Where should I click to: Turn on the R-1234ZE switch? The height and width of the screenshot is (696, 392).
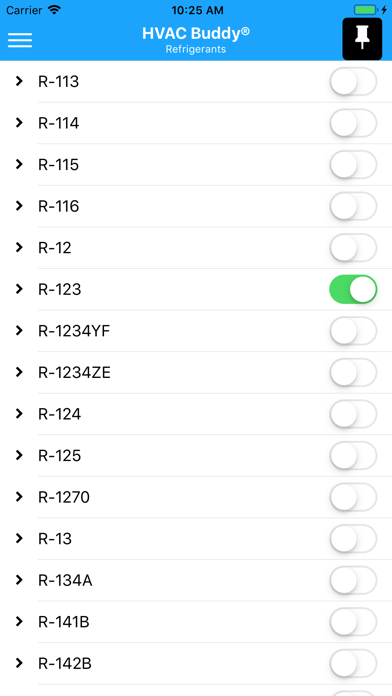coord(353,372)
